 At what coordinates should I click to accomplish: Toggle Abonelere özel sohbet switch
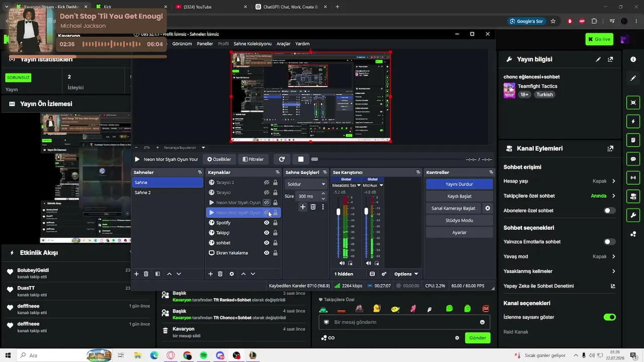[609, 211]
